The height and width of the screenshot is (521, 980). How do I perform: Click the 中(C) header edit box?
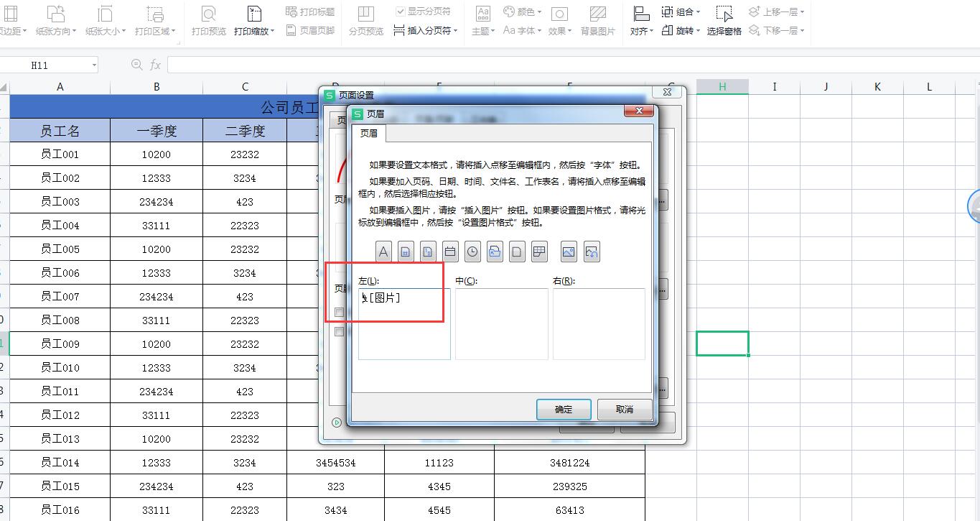502,323
